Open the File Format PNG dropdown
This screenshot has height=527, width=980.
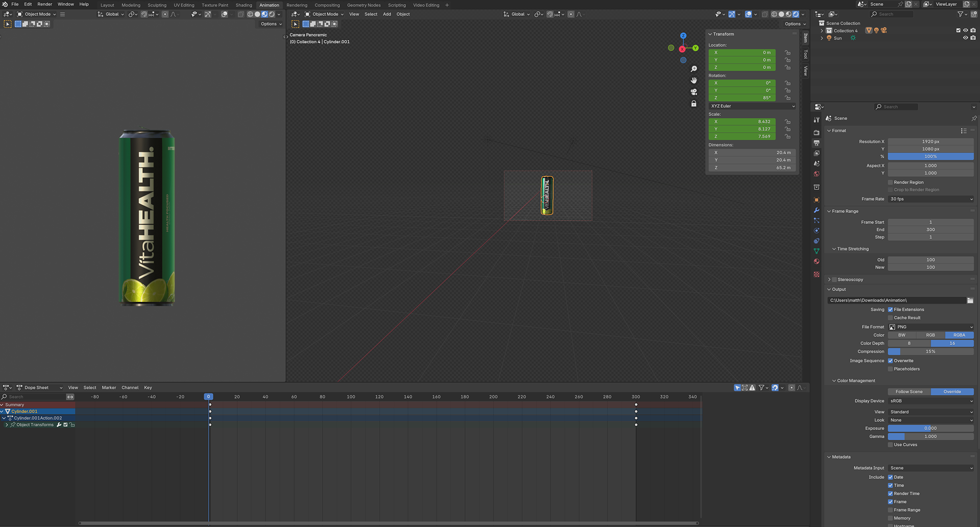[x=930, y=327]
